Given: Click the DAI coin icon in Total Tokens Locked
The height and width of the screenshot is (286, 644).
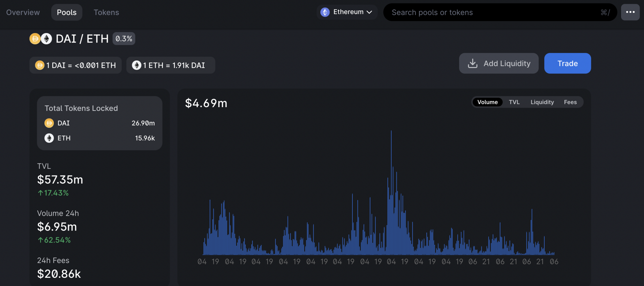Looking at the screenshot, I should (x=49, y=123).
